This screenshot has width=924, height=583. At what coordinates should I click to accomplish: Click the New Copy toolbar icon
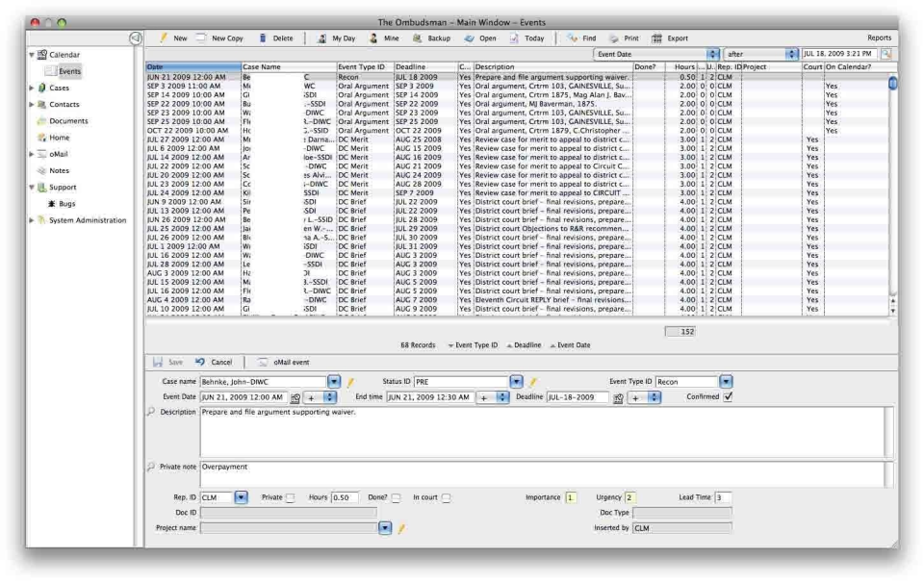[x=201, y=38]
